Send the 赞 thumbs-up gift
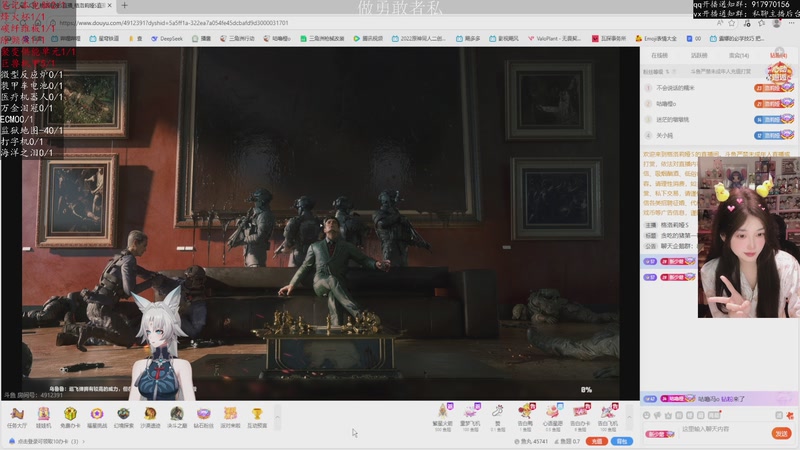This screenshot has height=450, width=800. [497, 417]
